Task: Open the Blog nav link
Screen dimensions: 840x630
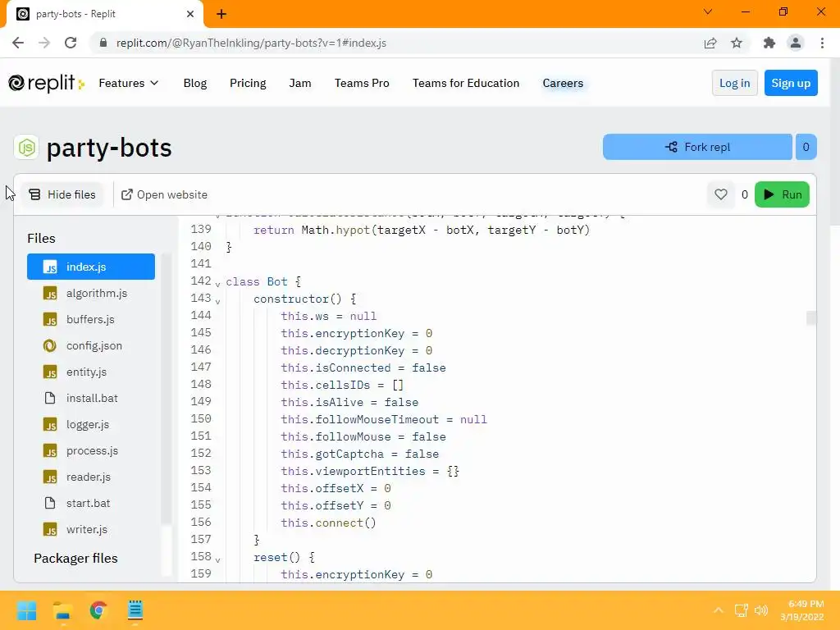Action: click(x=195, y=83)
